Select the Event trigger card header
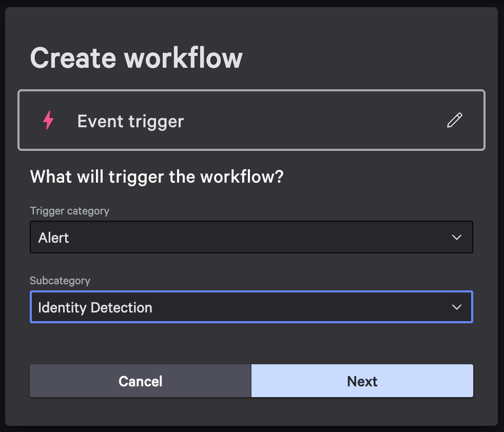 click(x=130, y=120)
